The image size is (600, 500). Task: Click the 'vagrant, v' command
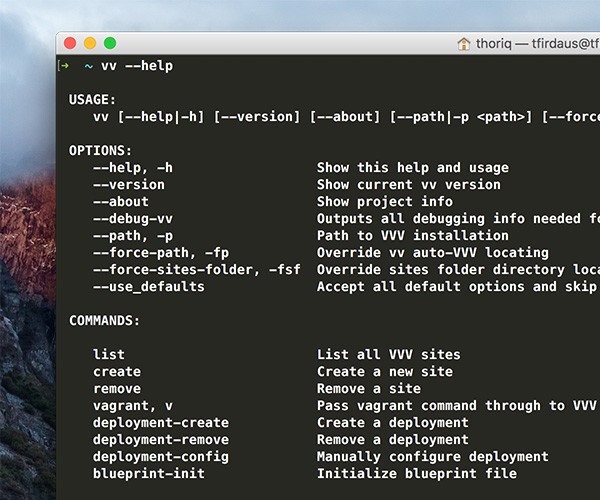tap(133, 406)
